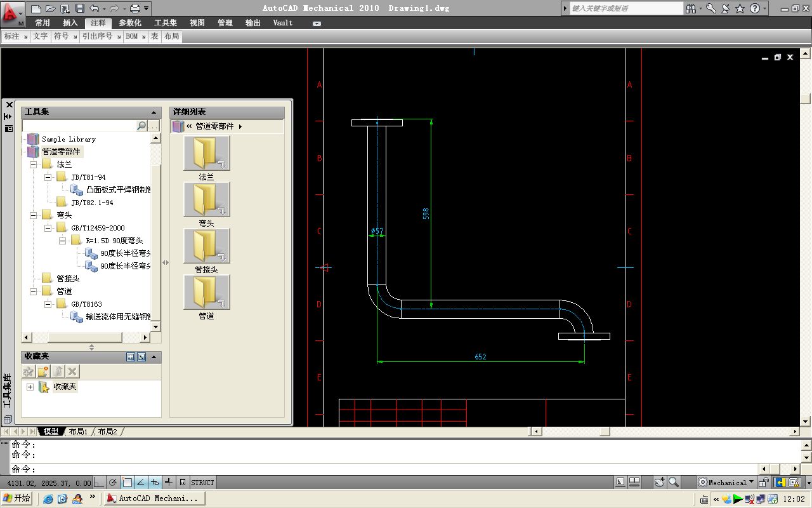This screenshot has width=812, height=508.
Task: Click the Zoom magnifier icon in status bar
Action: point(674,483)
